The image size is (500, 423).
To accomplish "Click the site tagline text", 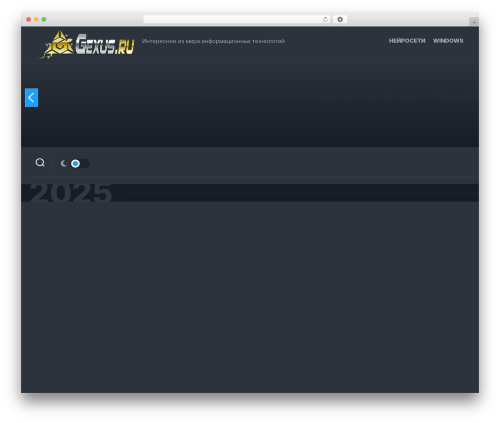I will click(x=213, y=41).
